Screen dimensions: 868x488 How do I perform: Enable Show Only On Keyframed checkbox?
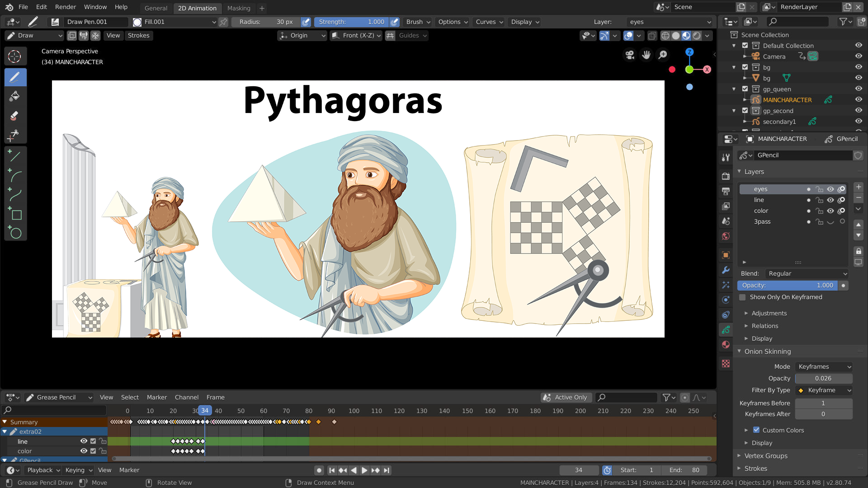(742, 297)
